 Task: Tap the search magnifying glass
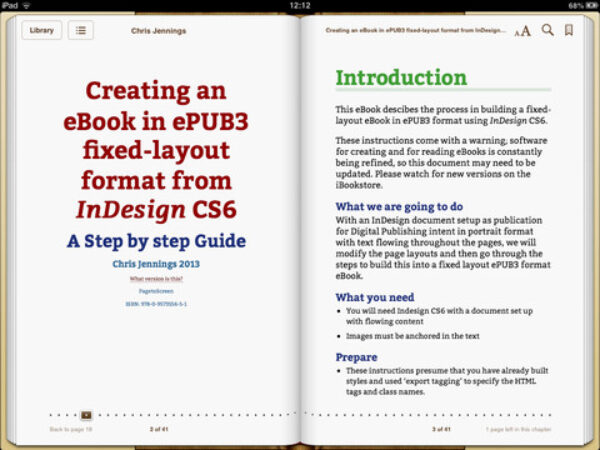(547, 30)
